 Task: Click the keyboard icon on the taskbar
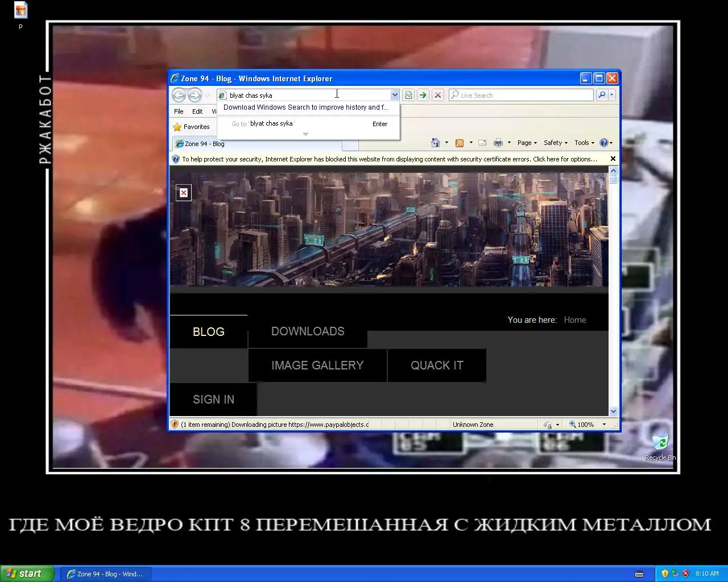(x=639, y=574)
